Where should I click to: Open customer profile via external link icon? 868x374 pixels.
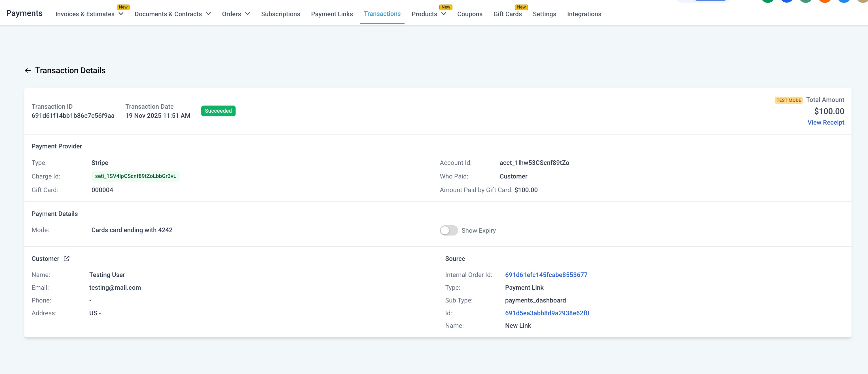pos(66,258)
